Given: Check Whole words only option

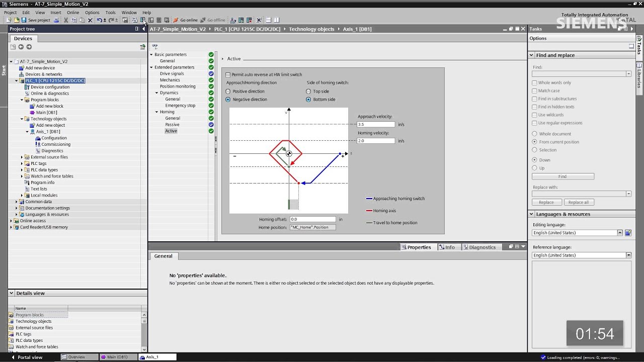Looking at the screenshot, I should pyautogui.click(x=534, y=83).
